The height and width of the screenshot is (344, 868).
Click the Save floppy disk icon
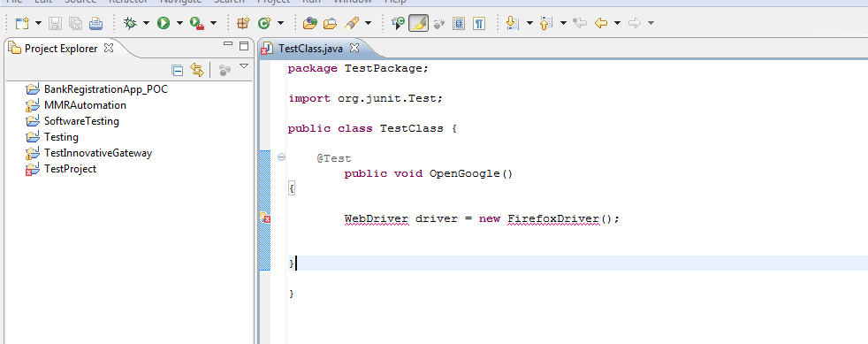pos(56,23)
